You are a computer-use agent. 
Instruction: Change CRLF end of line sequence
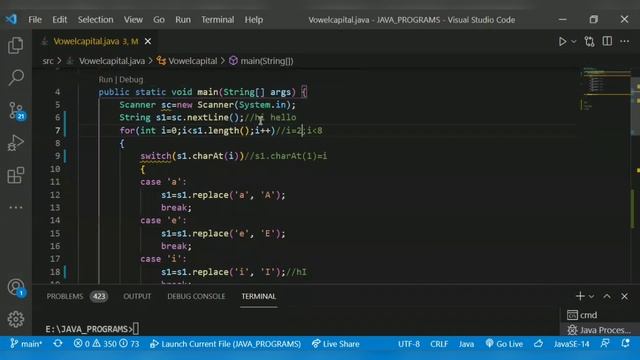pos(439,344)
